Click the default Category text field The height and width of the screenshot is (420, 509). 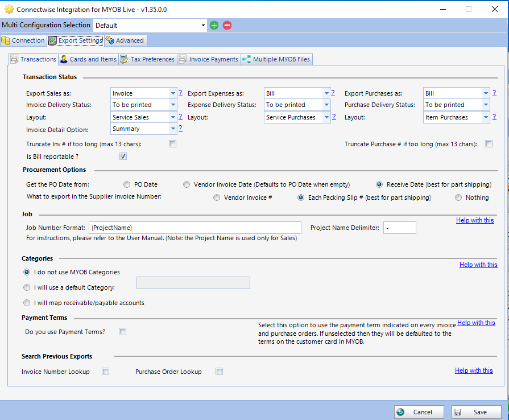(193, 283)
